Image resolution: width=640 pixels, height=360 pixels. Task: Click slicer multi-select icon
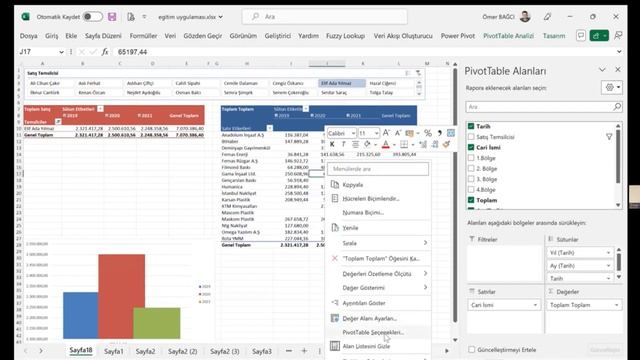[407, 73]
